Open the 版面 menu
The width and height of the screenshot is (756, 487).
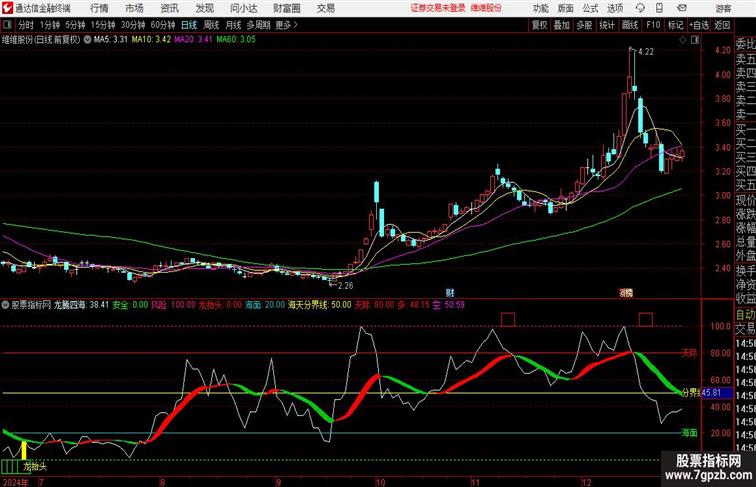[566, 8]
